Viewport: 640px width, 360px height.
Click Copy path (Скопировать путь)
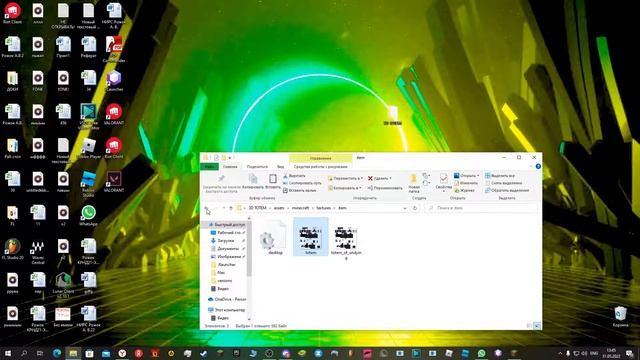tap(302, 183)
